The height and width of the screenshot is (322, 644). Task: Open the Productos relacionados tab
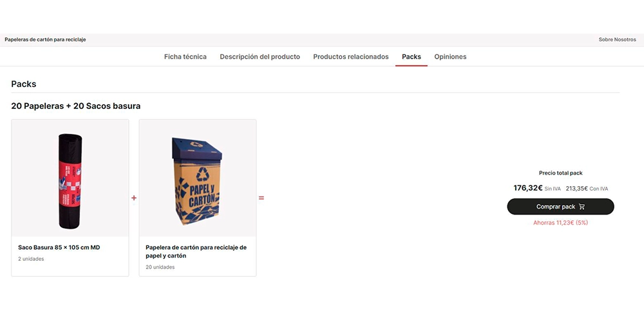351,57
